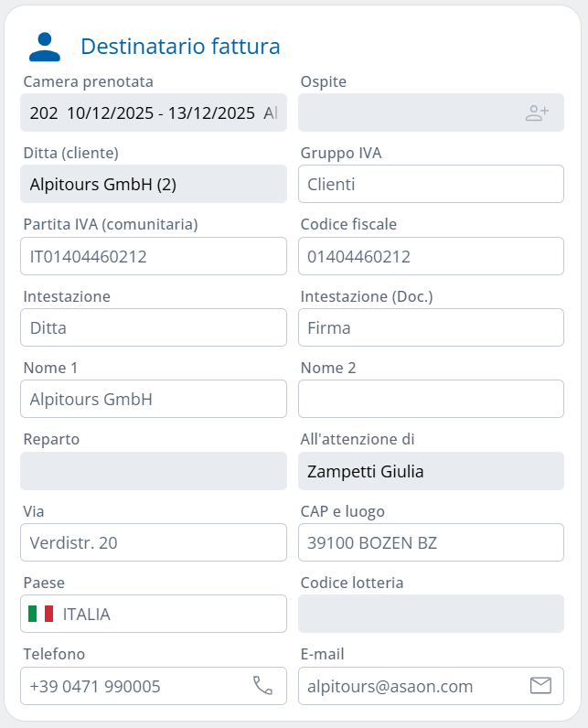Click the Codice lotteria field

pos(431,615)
